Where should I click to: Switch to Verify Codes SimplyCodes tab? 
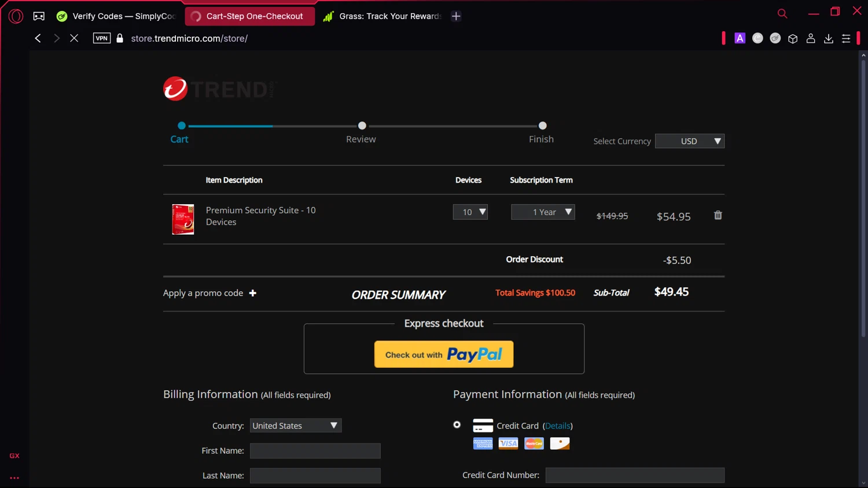[117, 16]
